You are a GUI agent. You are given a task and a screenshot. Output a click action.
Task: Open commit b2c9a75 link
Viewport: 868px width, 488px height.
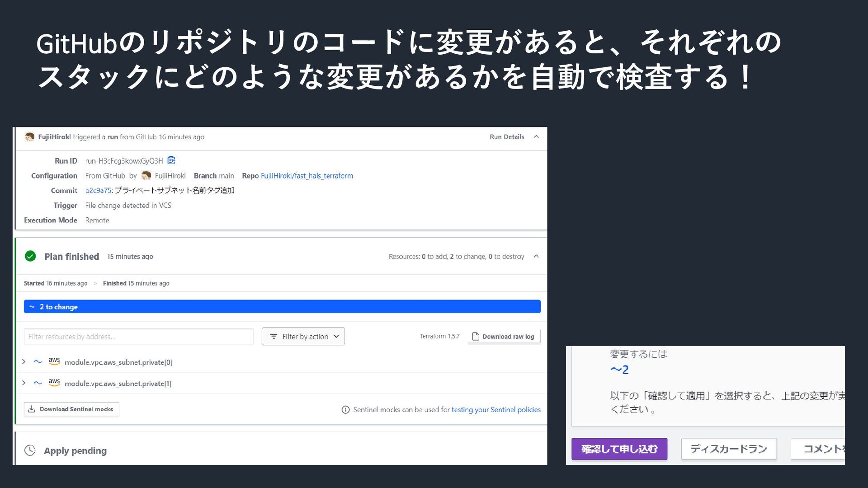pyautogui.click(x=98, y=191)
